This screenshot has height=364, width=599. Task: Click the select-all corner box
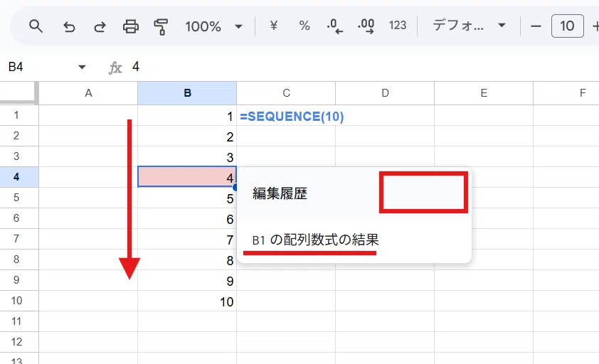coord(19,93)
